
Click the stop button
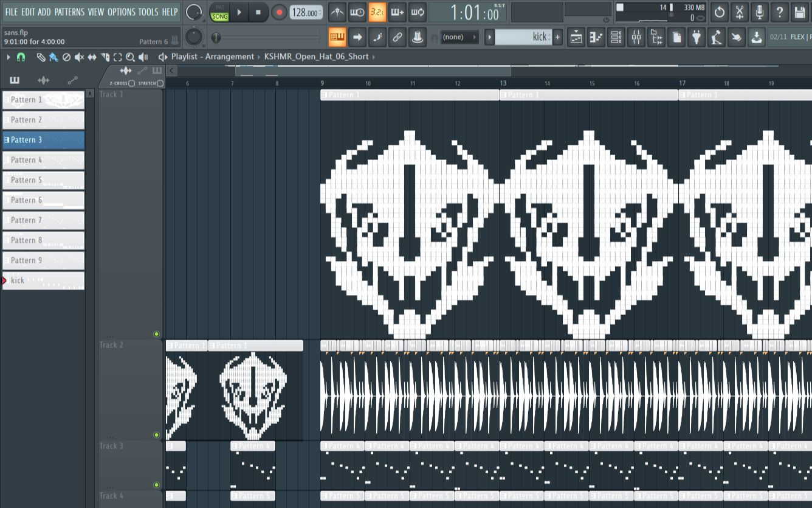[258, 12]
